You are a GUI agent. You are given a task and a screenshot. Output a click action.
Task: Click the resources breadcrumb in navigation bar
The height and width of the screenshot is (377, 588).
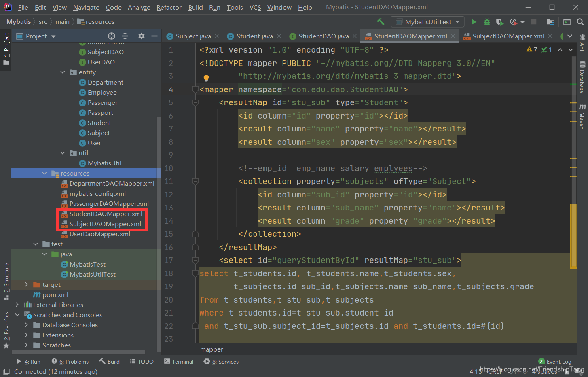click(96, 22)
